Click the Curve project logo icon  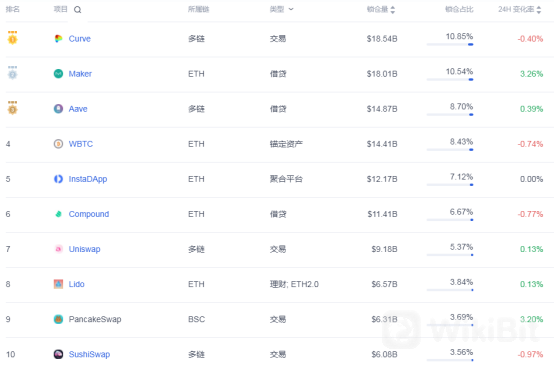coord(58,39)
